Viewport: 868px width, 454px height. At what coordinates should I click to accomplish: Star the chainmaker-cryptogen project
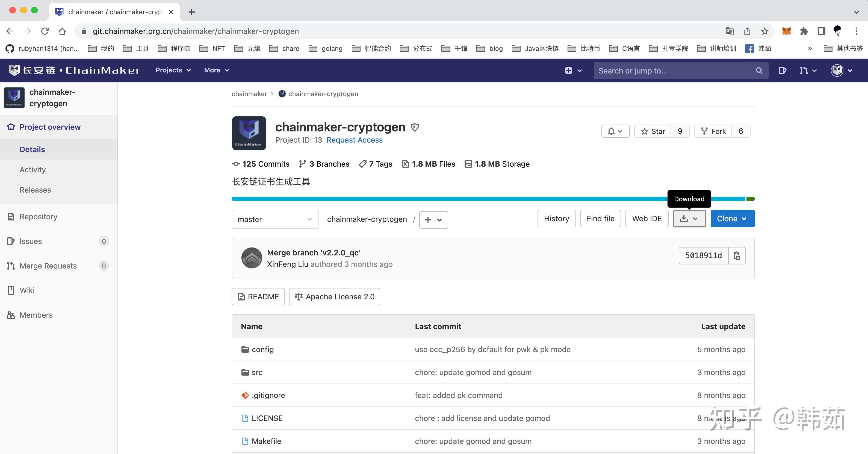pyautogui.click(x=653, y=131)
